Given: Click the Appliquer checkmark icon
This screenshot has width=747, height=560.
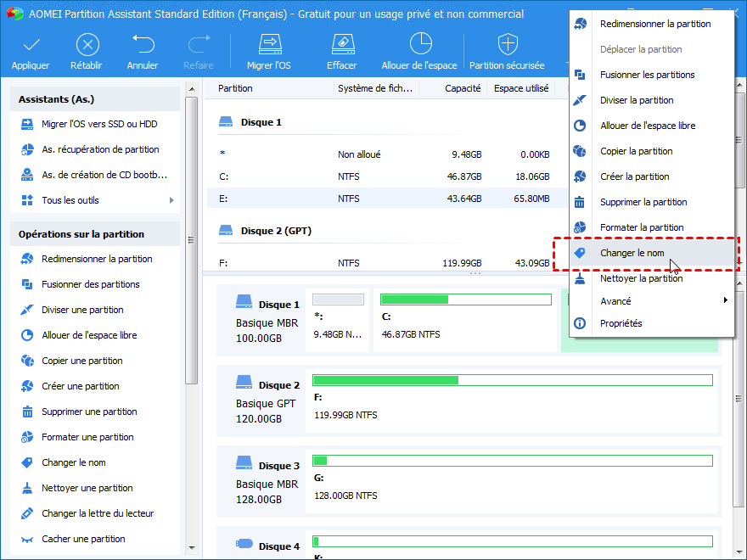Looking at the screenshot, I should coord(31,45).
